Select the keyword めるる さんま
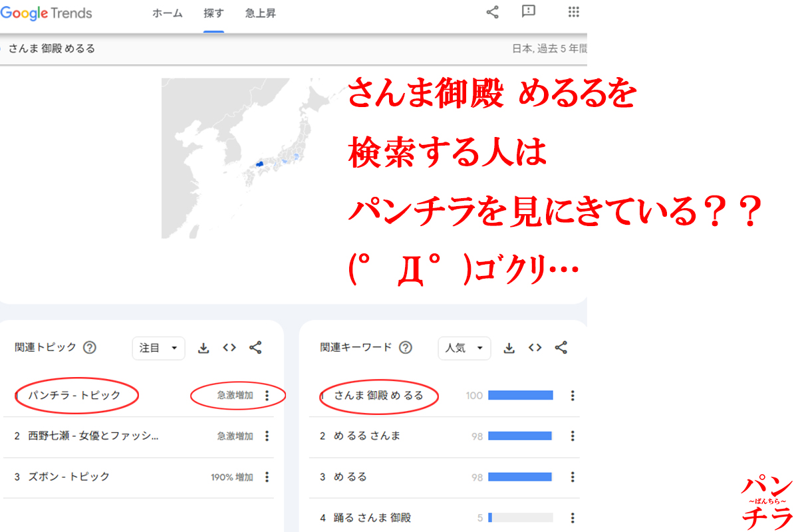Screen dimensions: 798x532 click(367, 436)
